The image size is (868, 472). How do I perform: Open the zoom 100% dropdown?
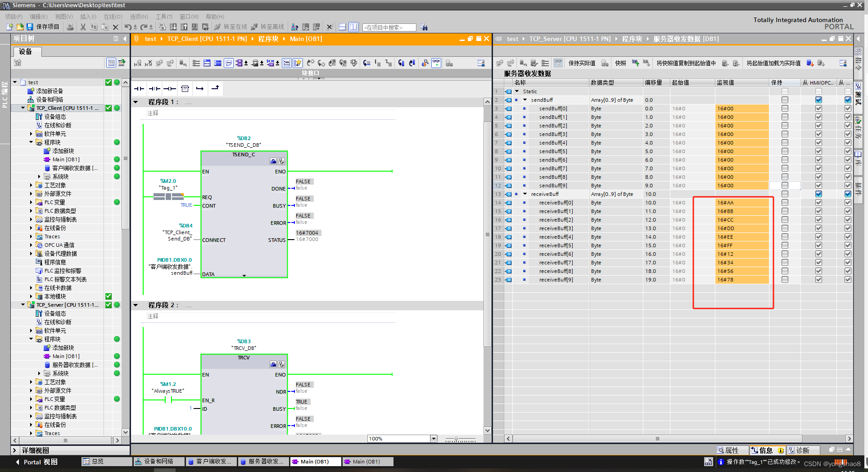point(434,439)
